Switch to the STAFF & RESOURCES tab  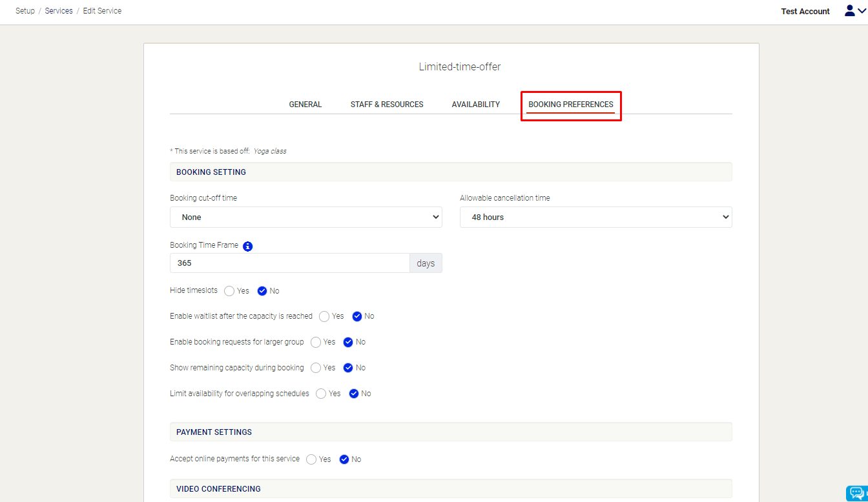pos(386,104)
